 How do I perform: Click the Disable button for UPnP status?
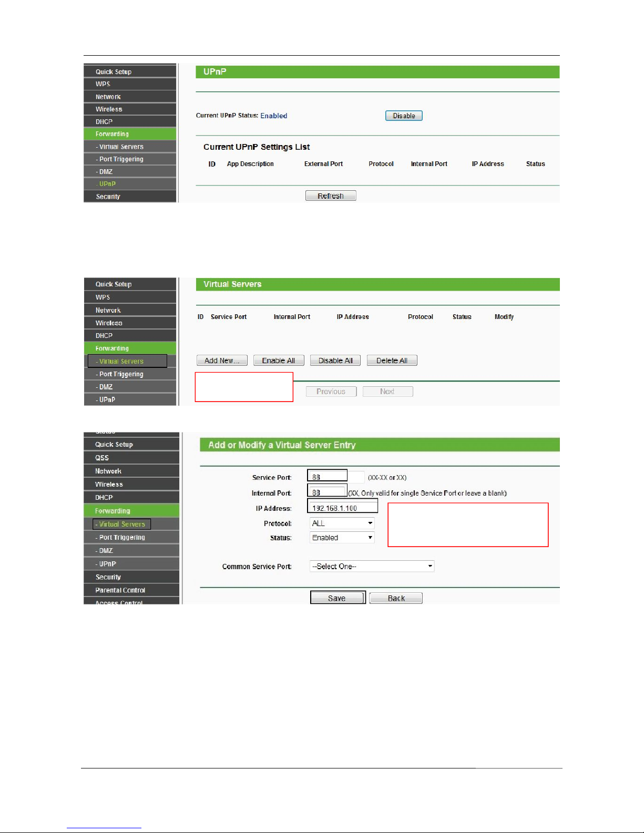coord(404,116)
